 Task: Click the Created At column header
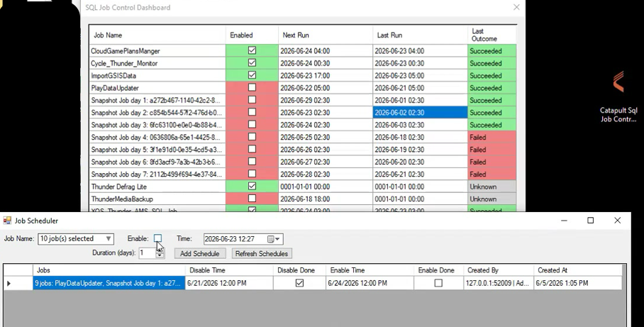578,270
